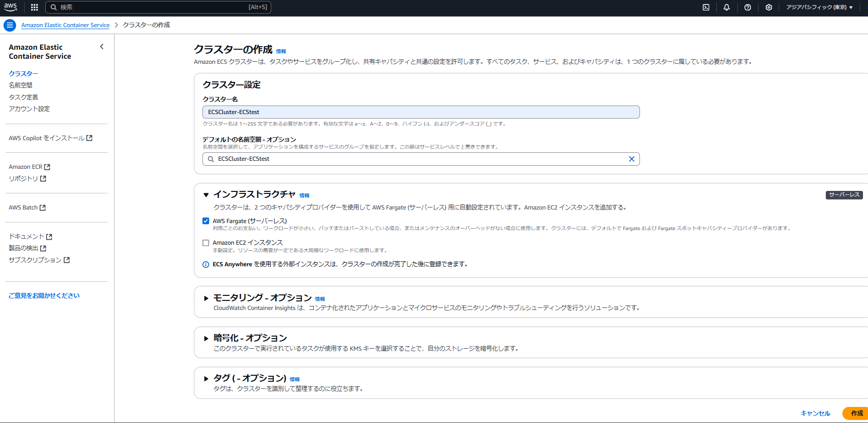
Task: Open AWS Copilot をインストール link
Action: coord(50,138)
